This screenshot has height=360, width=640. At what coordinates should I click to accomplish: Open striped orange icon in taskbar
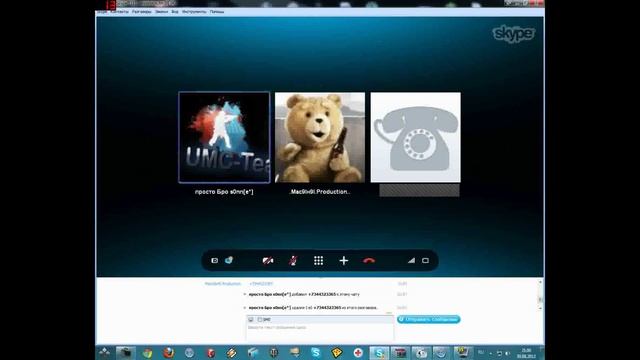click(231, 353)
